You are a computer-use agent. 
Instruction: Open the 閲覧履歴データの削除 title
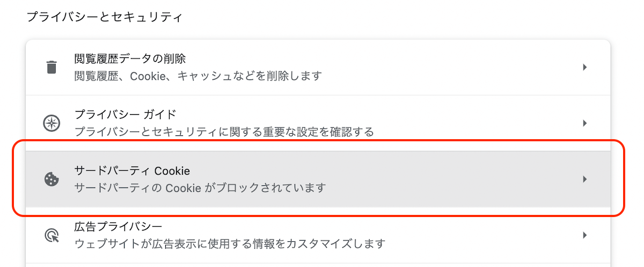(130, 59)
